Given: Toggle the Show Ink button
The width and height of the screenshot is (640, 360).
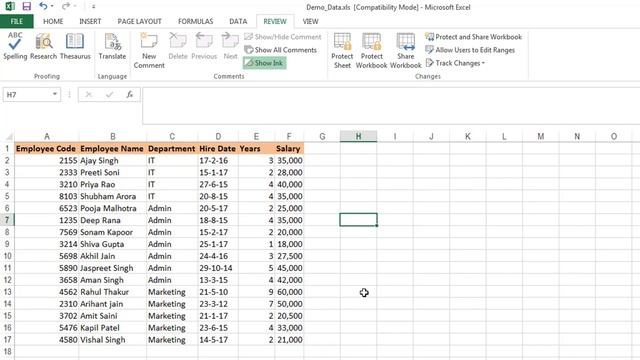Looking at the screenshot, I should [264, 63].
